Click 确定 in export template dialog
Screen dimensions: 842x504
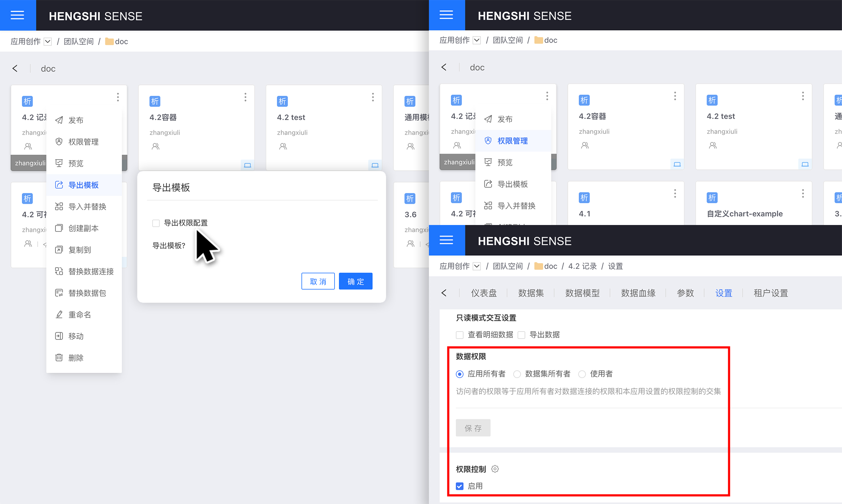pos(356,281)
